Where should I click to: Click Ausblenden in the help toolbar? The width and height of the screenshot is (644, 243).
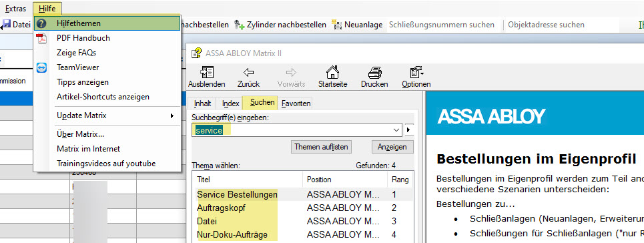[x=207, y=77]
